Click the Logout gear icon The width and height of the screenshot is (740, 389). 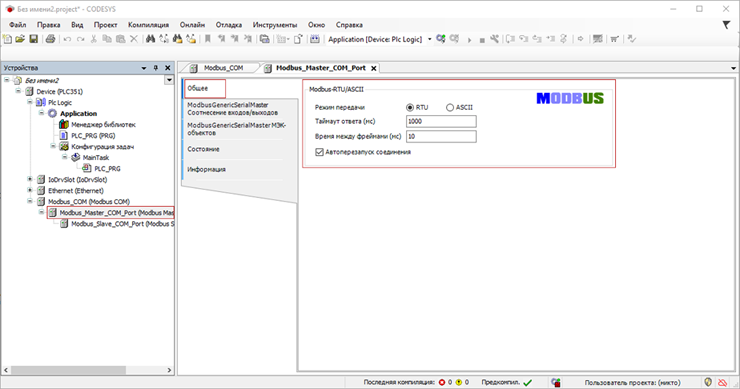click(x=454, y=39)
